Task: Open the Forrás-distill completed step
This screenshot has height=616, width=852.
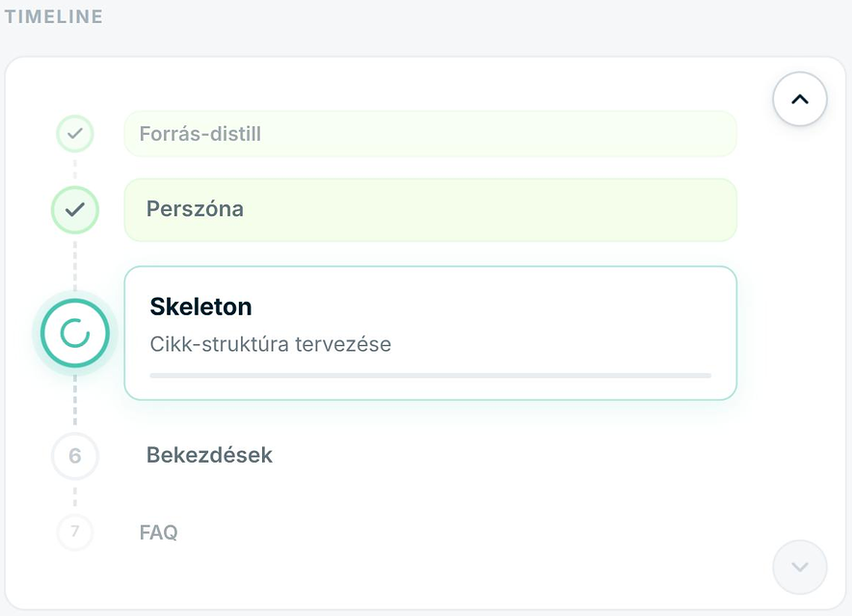Action: 431,134
